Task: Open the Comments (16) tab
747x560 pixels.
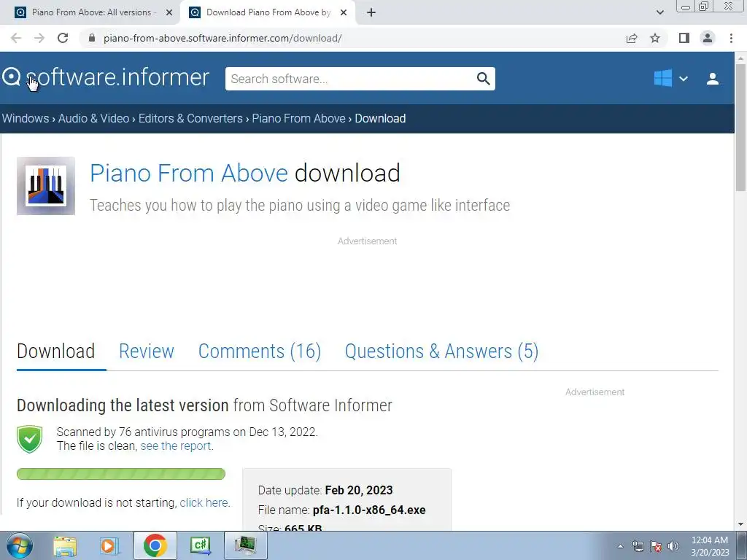Action: (x=260, y=351)
